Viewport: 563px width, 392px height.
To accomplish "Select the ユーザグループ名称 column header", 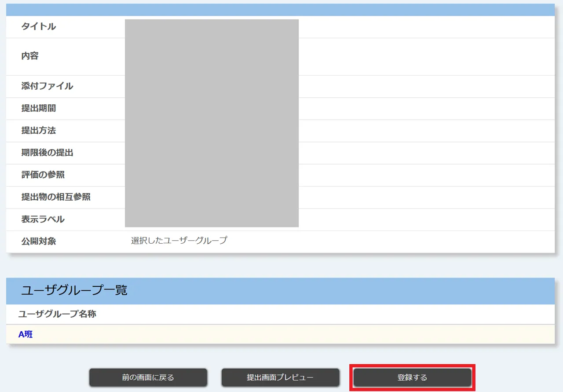I will pos(57,314).
